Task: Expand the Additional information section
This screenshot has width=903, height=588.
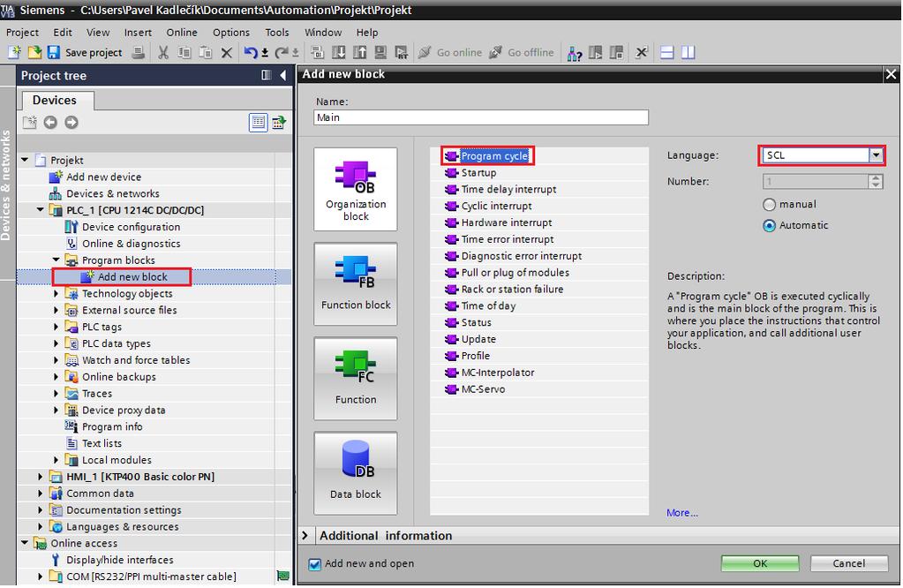Action: click(x=305, y=536)
